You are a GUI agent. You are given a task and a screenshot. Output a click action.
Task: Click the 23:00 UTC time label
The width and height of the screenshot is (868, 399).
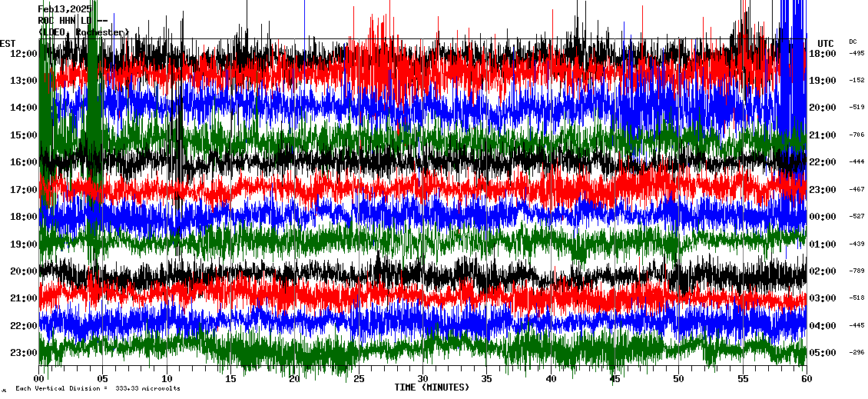(x=823, y=190)
